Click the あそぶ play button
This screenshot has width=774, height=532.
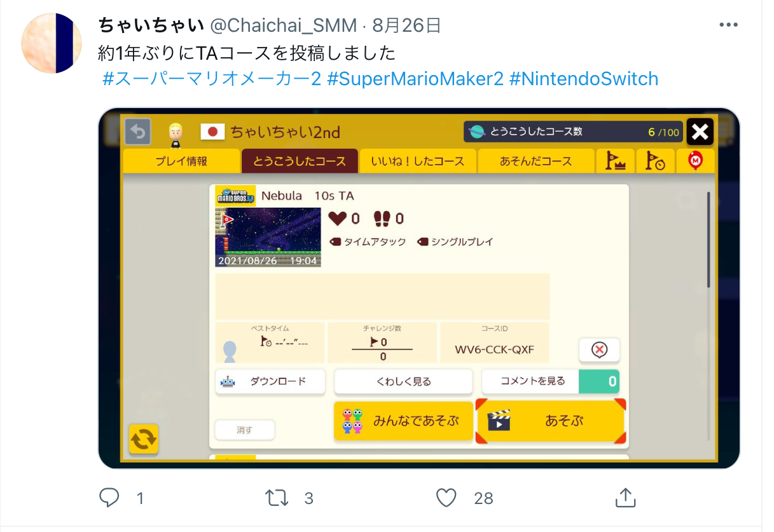point(551,421)
